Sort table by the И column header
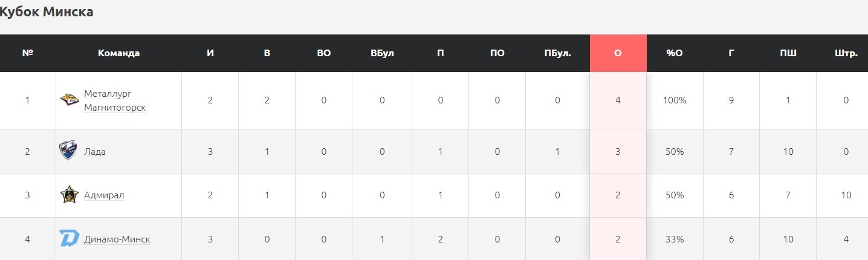The height and width of the screenshot is (260, 868). (x=210, y=53)
